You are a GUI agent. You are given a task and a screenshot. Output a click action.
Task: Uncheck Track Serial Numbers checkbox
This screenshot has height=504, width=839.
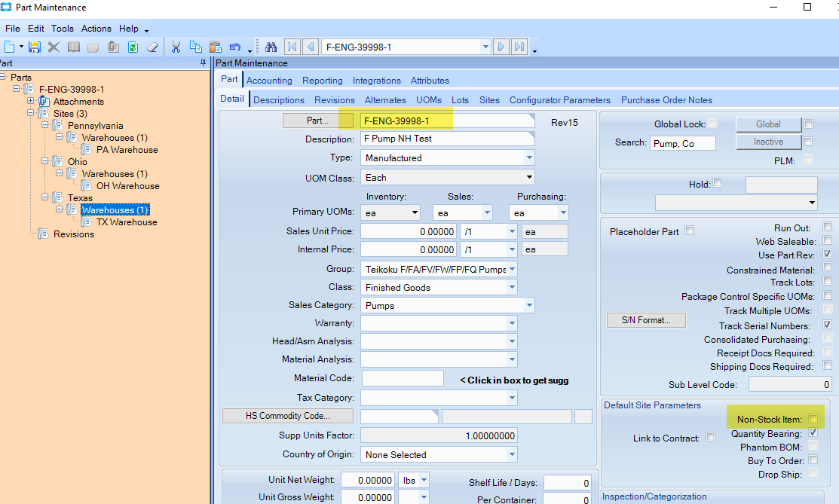click(x=827, y=324)
